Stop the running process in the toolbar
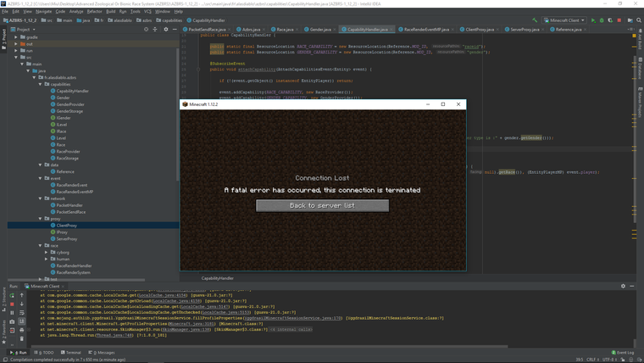 (619, 20)
